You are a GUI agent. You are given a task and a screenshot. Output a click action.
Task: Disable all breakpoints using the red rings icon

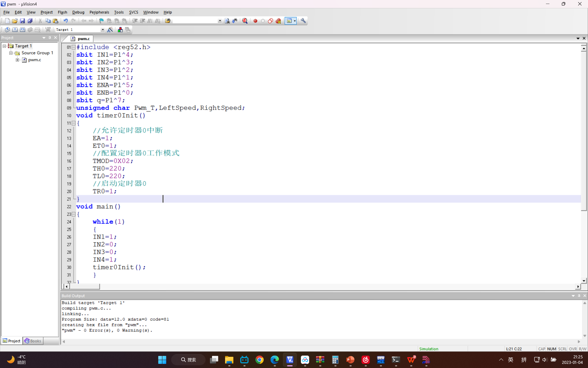(x=270, y=21)
